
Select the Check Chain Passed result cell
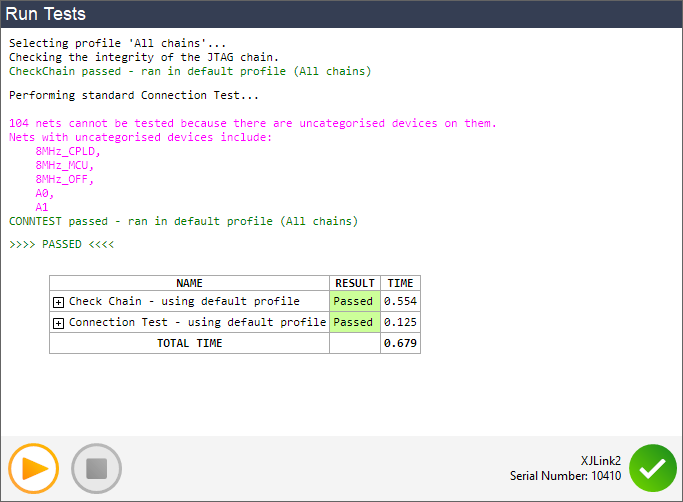(354, 301)
